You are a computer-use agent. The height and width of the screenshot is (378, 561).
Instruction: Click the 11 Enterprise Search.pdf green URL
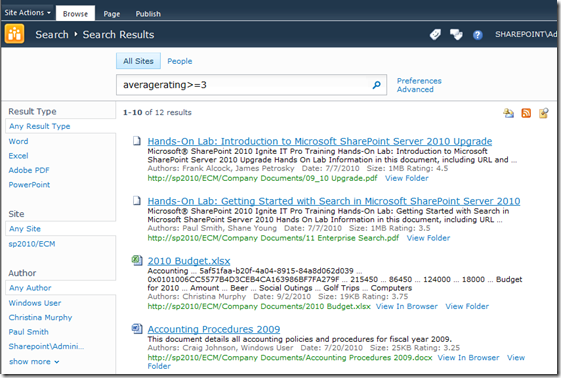point(273,238)
